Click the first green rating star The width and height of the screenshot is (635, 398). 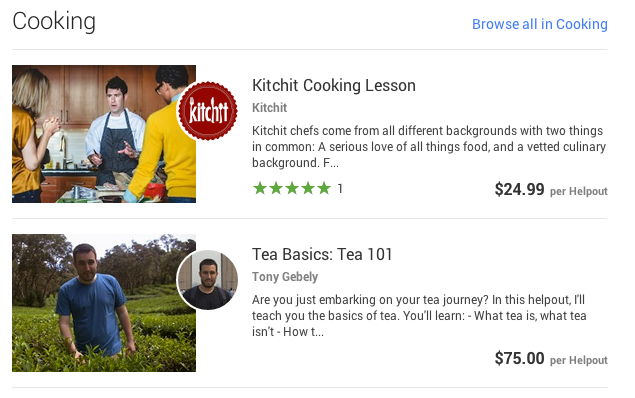pyautogui.click(x=260, y=188)
